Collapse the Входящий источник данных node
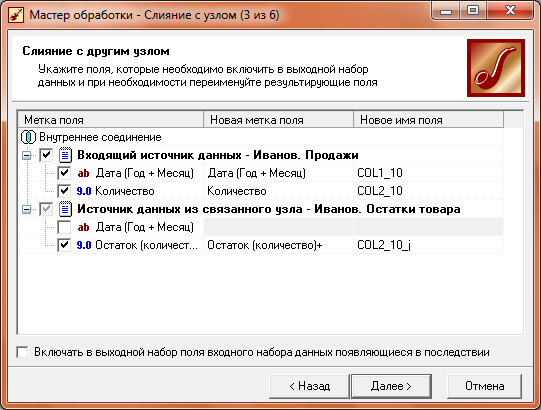The image size is (541, 410). (x=26, y=155)
